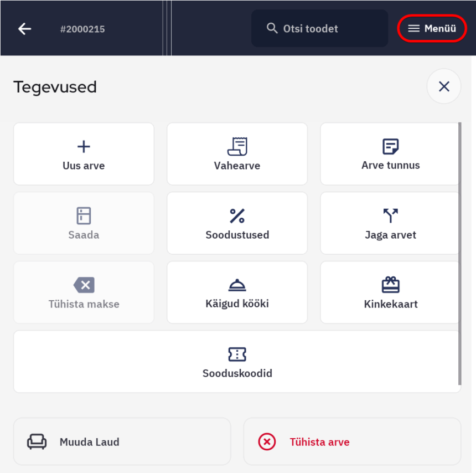The height and width of the screenshot is (473, 476).
Task: Open the Menüü hamburger menu
Action: (432, 28)
